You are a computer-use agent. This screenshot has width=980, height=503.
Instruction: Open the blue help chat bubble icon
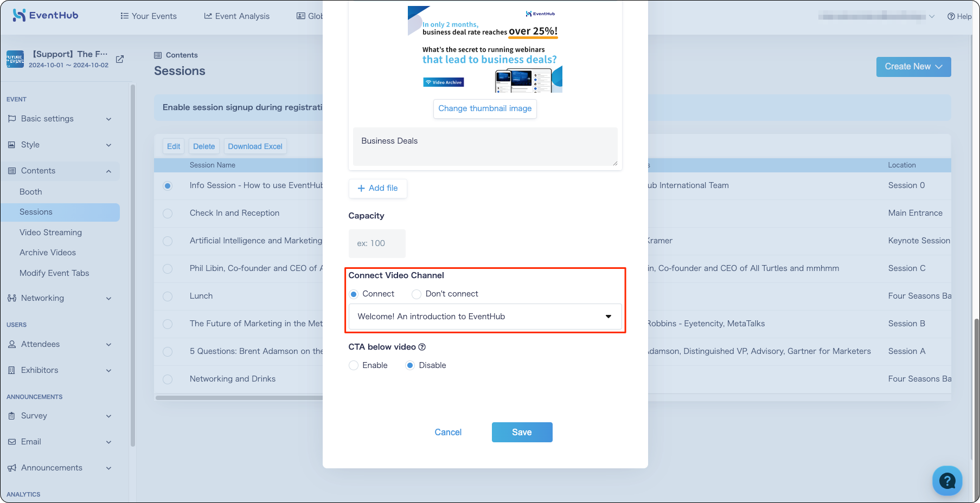coord(947,480)
